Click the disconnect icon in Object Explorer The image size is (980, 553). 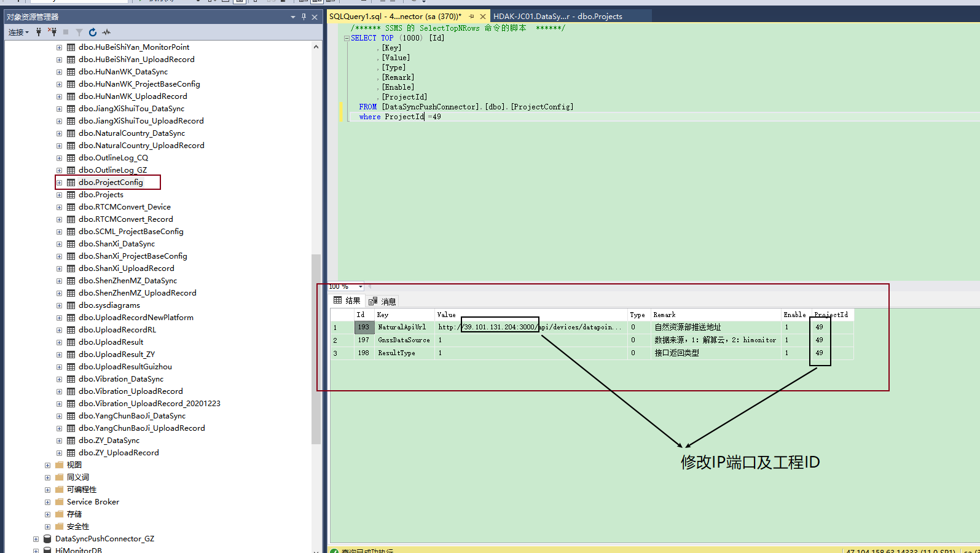point(52,32)
